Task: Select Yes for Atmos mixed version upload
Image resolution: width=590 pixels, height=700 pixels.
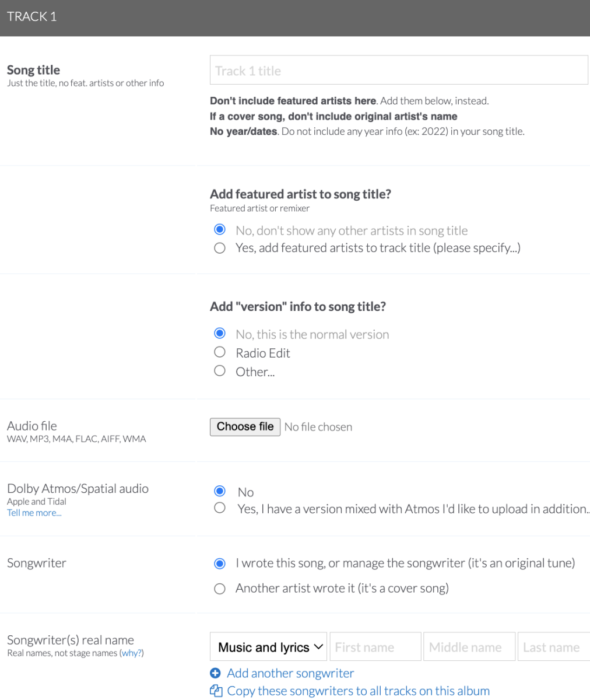Action: click(220, 508)
